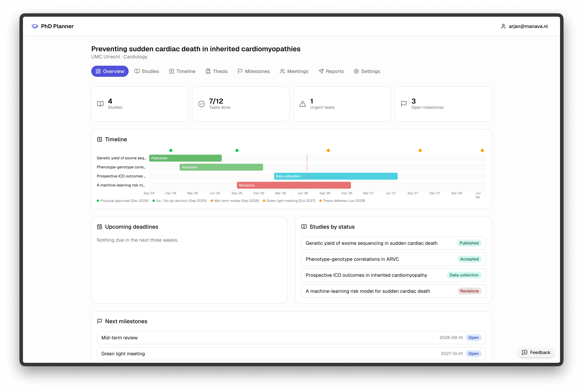Open the Meetings tab
The height and width of the screenshot is (392, 583).
click(x=294, y=71)
